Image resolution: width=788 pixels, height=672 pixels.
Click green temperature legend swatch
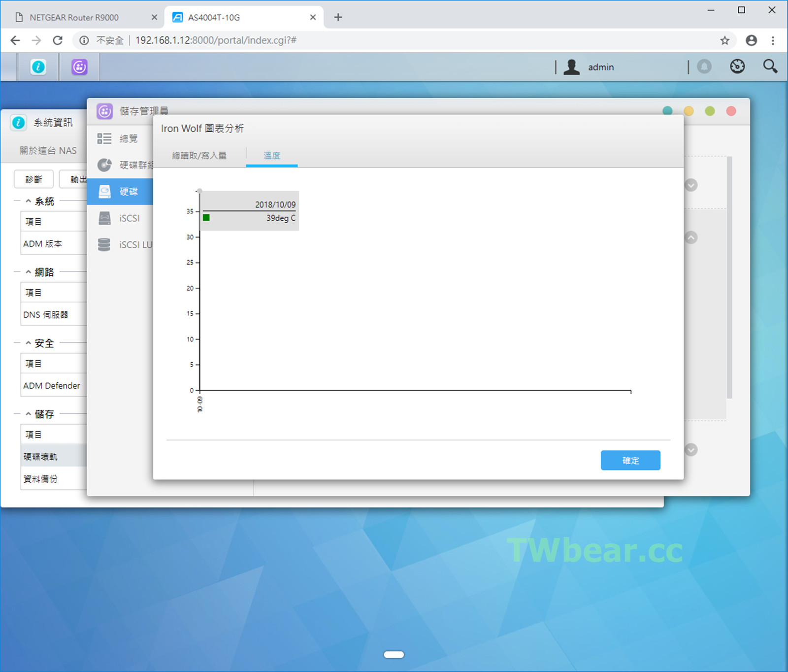click(x=206, y=218)
